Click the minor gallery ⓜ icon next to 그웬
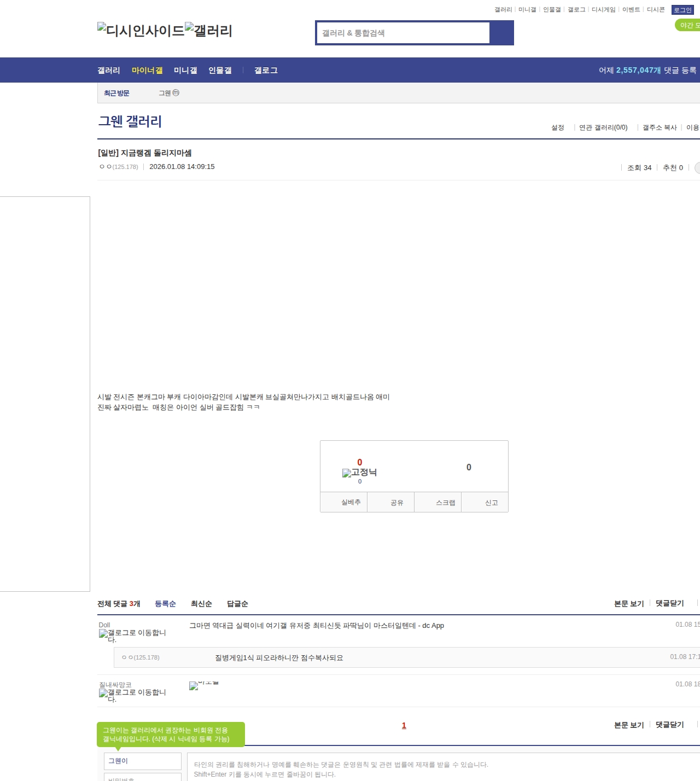Viewport: 700px width, 781px height. [176, 93]
